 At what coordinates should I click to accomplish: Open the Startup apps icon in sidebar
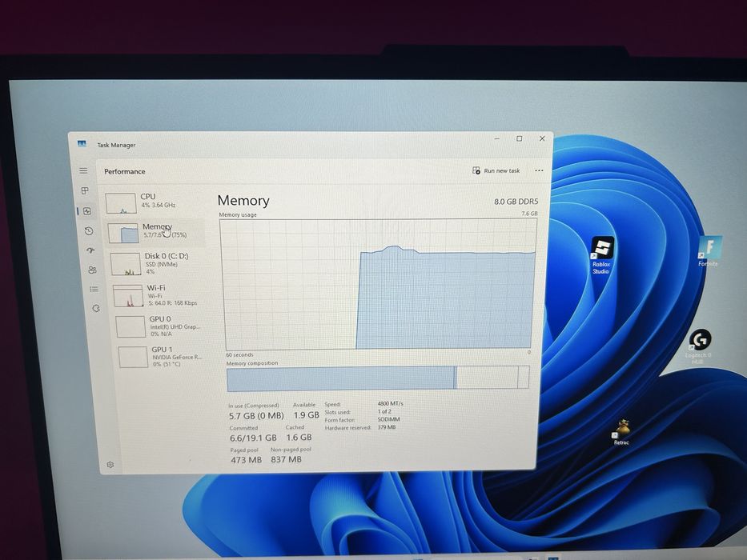pyautogui.click(x=90, y=250)
